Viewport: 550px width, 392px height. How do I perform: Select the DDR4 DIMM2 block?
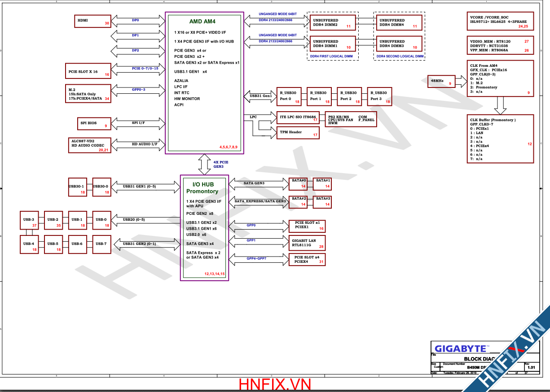click(332, 23)
